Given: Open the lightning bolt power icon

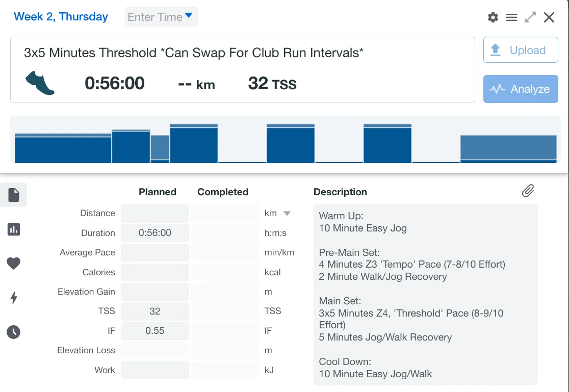Looking at the screenshot, I should tap(14, 298).
